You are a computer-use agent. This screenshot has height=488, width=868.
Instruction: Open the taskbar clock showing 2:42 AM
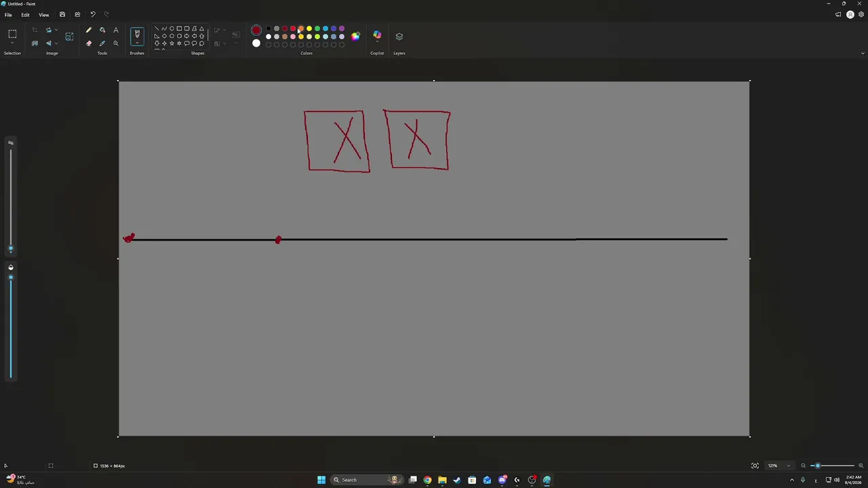853,480
